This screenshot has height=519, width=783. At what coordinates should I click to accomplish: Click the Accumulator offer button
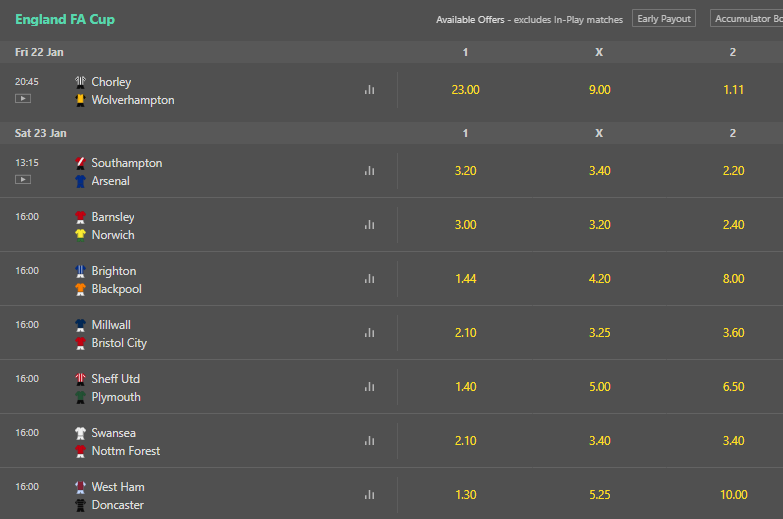(x=747, y=18)
